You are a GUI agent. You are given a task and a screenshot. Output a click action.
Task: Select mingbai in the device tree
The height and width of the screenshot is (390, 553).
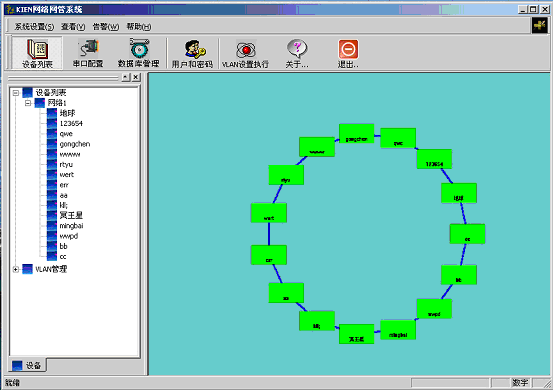(71, 226)
